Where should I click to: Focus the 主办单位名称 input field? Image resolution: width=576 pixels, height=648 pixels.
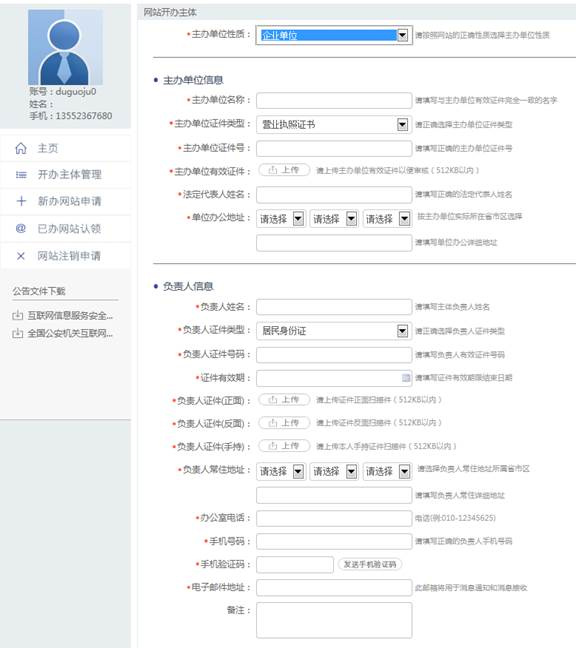click(334, 100)
